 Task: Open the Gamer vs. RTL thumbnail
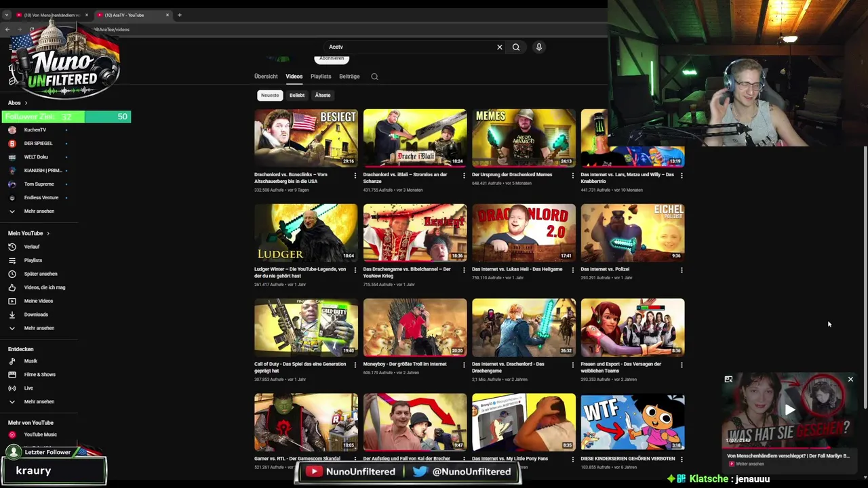[306, 422]
